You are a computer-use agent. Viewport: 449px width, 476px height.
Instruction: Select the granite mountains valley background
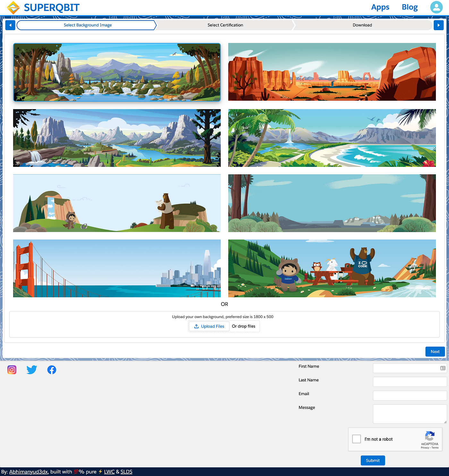pos(117,138)
